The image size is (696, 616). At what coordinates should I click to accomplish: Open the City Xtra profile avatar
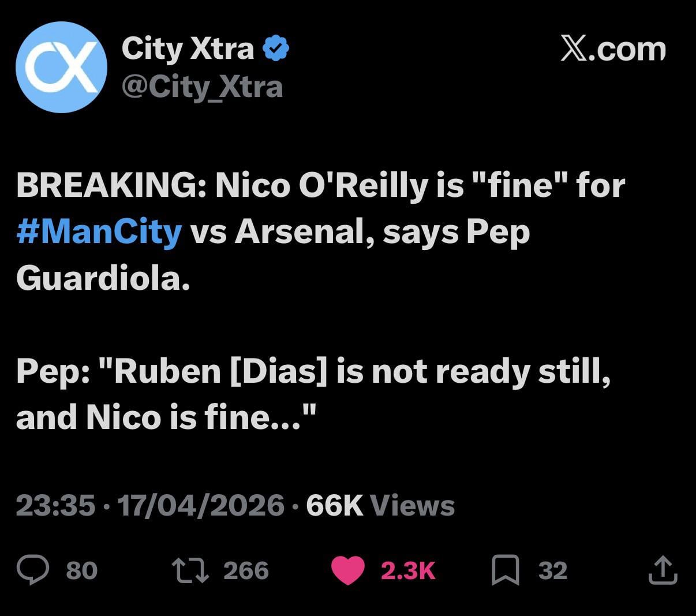click(x=61, y=67)
